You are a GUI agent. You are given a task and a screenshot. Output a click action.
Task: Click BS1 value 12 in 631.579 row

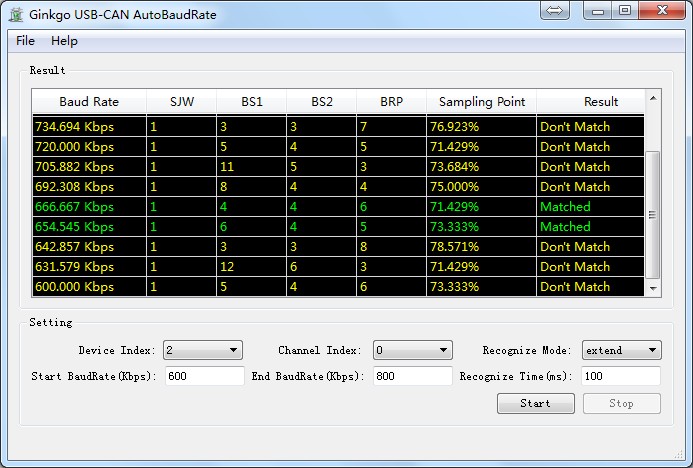[x=251, y=266]
